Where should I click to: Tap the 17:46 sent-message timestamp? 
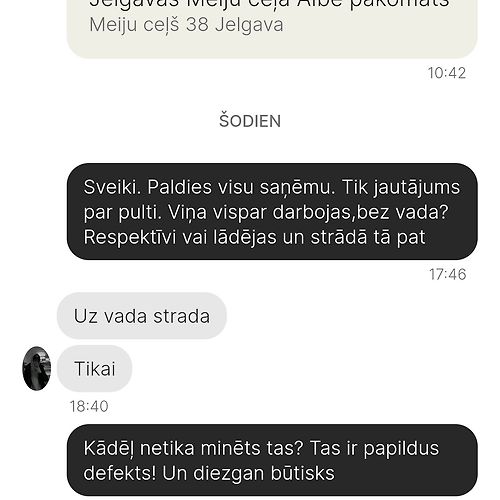coord(447,274)
